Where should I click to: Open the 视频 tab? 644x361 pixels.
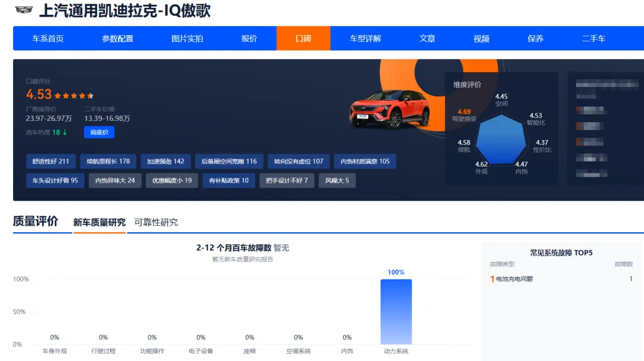click(x=481, y=39)
